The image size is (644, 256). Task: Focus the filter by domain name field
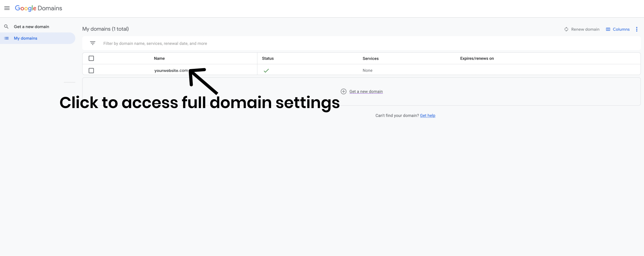tap(362, 43)
